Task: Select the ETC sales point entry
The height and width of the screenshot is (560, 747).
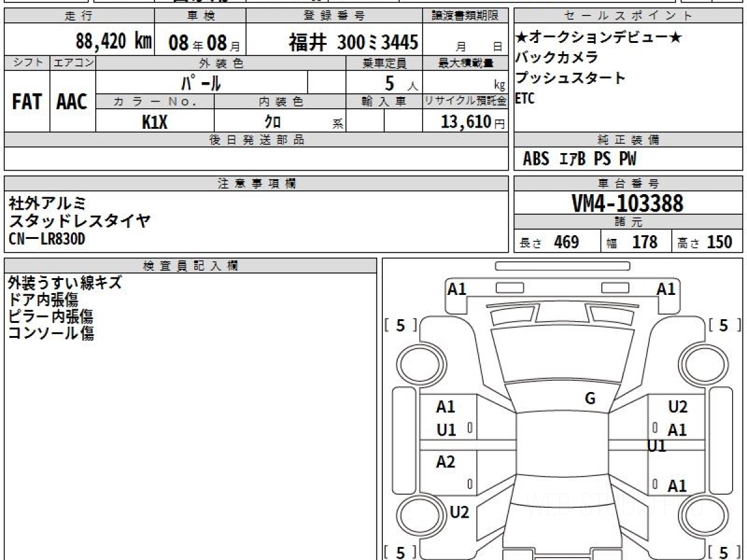Action: 525,98
